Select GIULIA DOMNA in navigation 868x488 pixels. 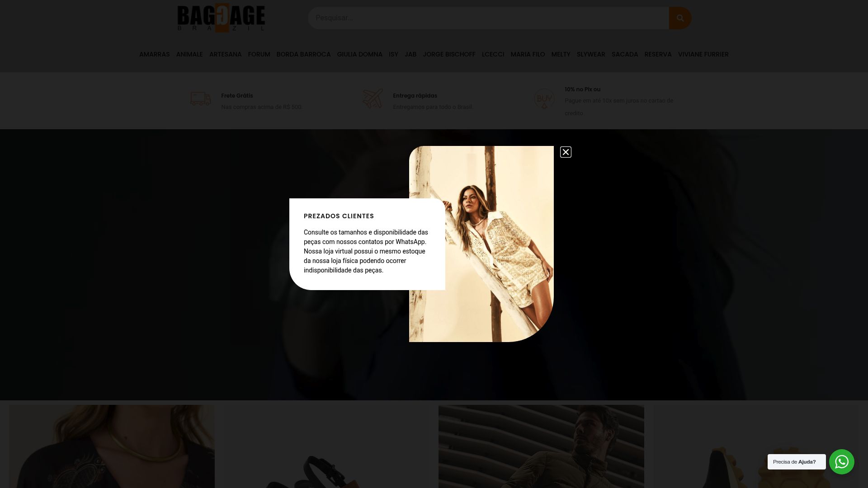[360, 54]
